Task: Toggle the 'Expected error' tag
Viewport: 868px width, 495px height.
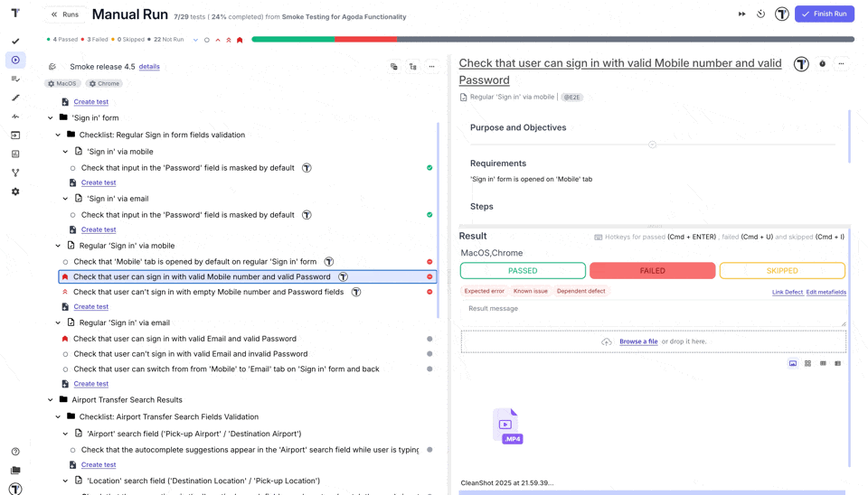Action: (484, 291)
